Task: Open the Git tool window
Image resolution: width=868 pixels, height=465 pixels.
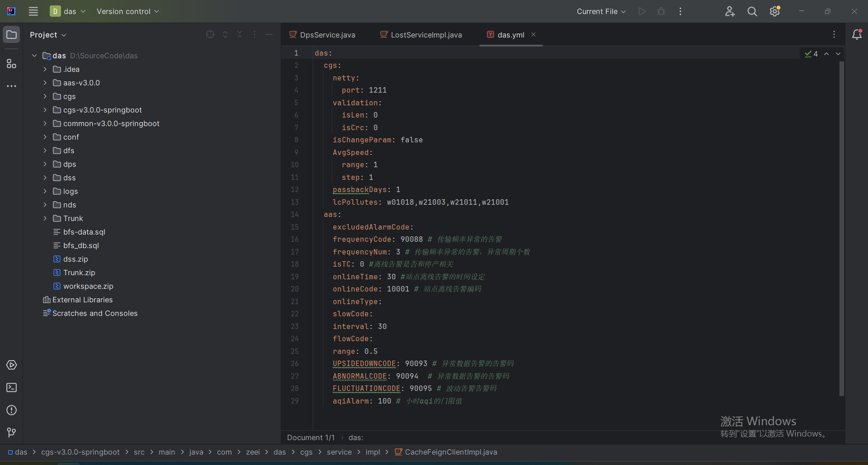Action: [12, 433]
